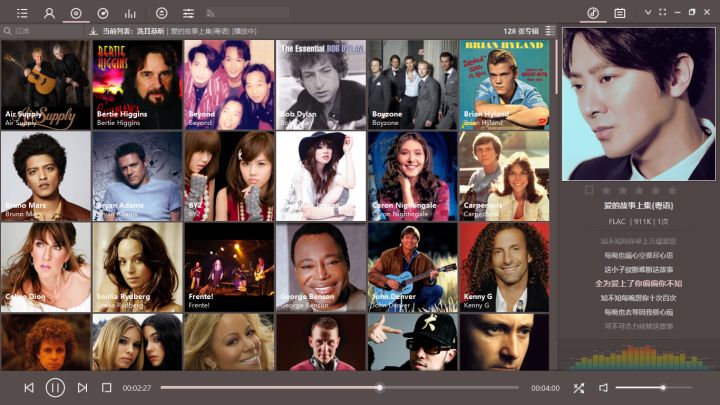Open the Boyzone album tile
This screenshot has width=720, height=405.
412,84
